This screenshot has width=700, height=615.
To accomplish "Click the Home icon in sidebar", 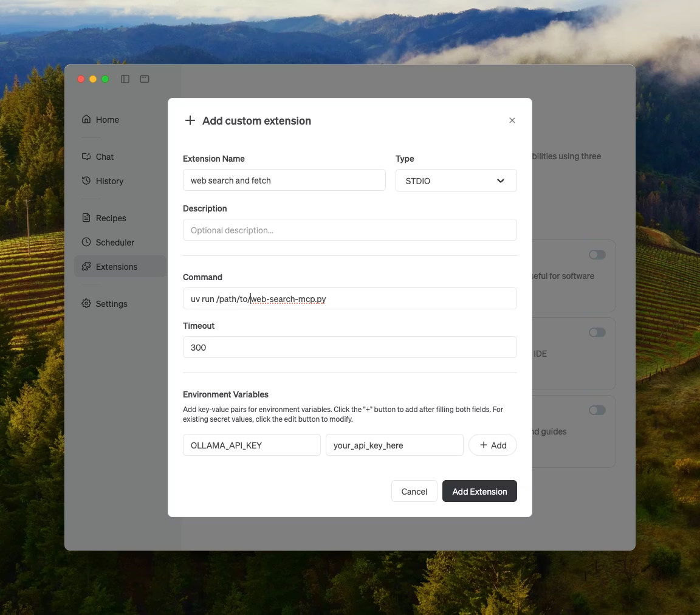I will (86, 120).
